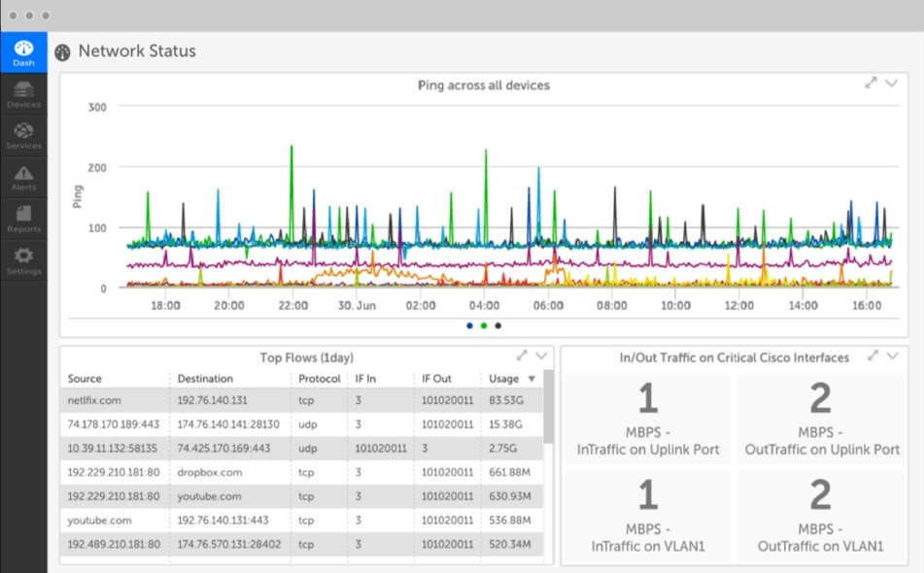Click the 22:00 time axis label

(292, 306)
